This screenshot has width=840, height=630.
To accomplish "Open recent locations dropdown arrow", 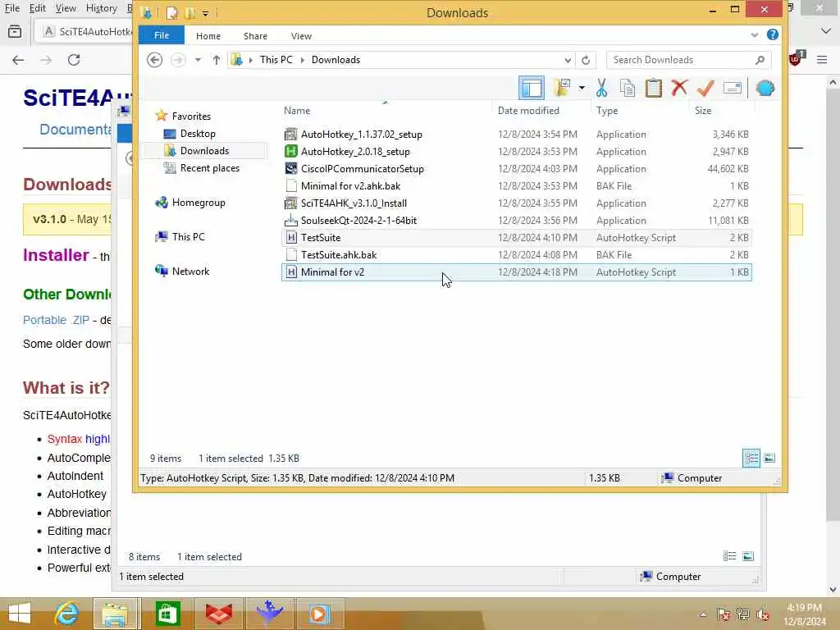I will (198, 60).
